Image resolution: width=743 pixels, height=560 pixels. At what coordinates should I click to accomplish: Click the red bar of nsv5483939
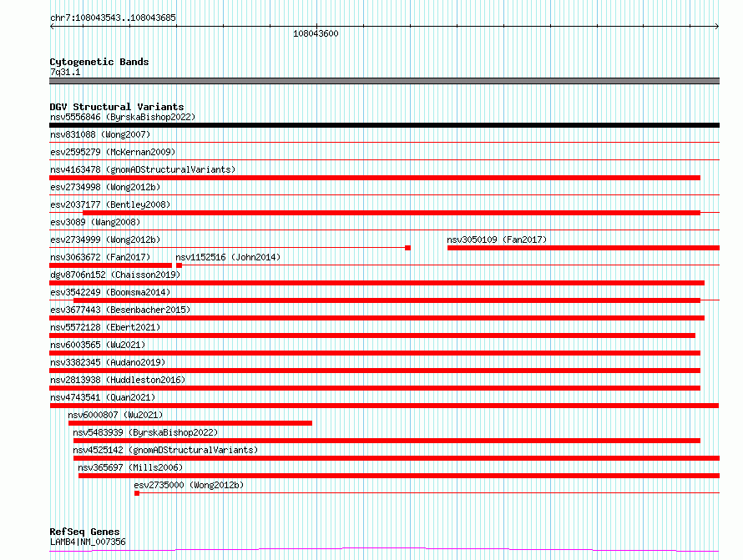[x=387, y=441]
